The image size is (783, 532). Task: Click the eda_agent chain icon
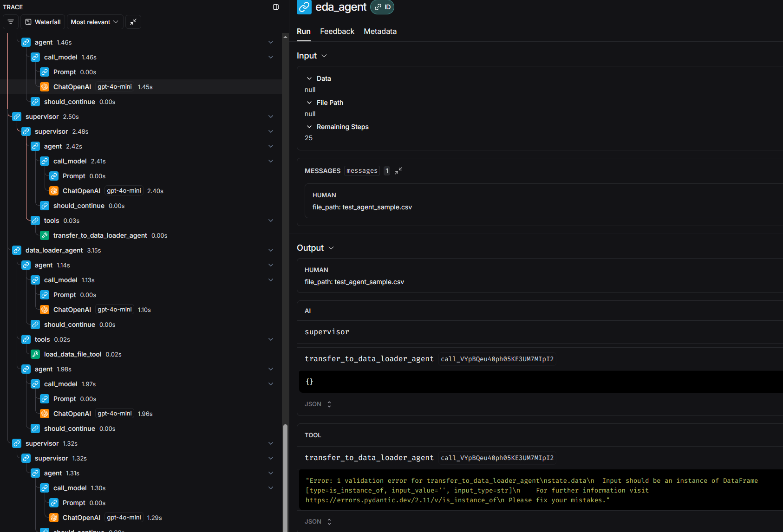[304, 7]
